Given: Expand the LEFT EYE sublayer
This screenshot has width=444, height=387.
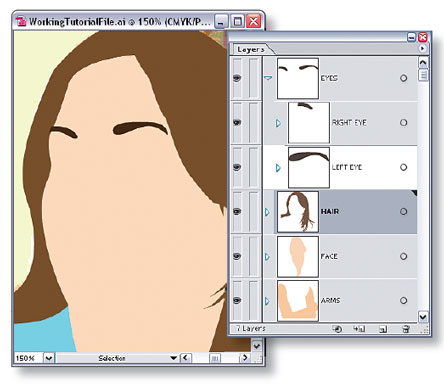Looking at the screenshot, I should (x=278, y=167).
